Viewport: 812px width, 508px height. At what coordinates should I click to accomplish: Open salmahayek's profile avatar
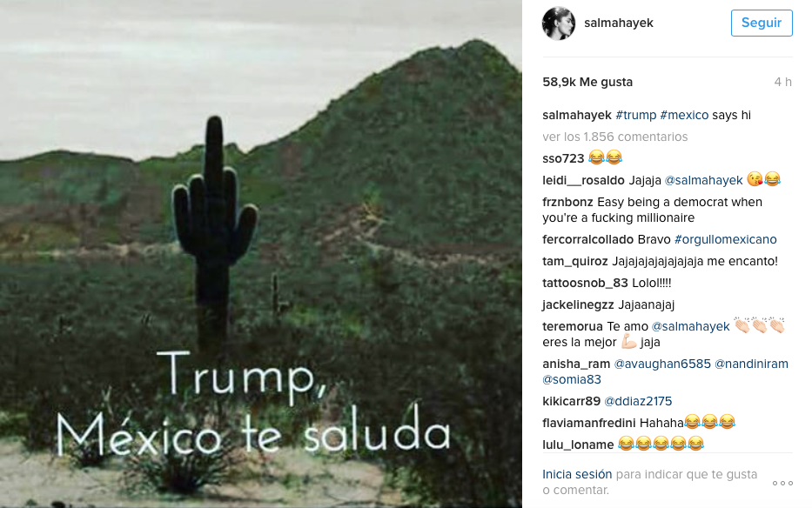tap(558, 23)
